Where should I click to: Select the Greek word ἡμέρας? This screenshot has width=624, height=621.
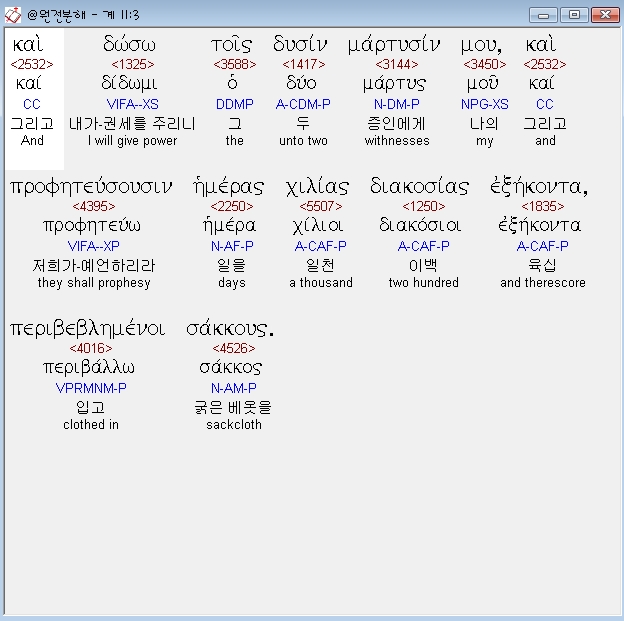pos(228,186)
